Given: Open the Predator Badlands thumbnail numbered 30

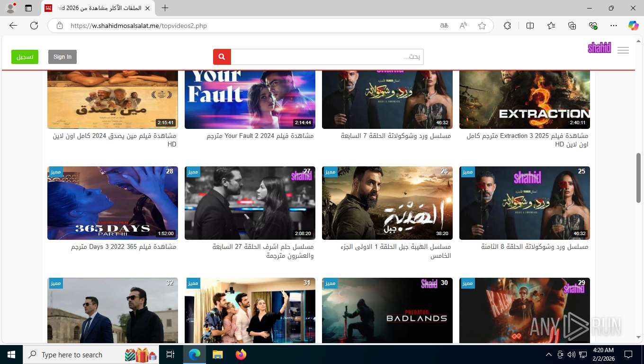Looking at the screenshot, I should click(x=387, y=310).
